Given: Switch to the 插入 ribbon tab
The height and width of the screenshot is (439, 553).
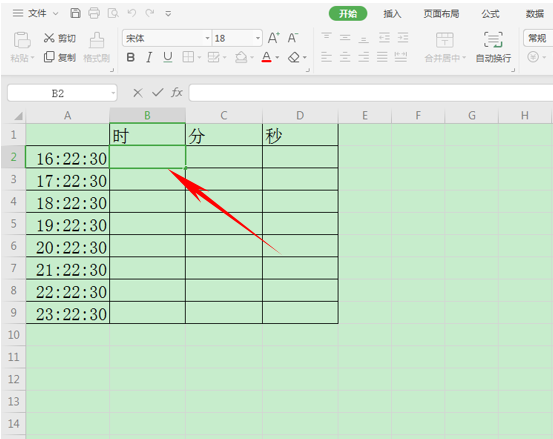Looking at the screenshot, I should click(x=392, y=14).
